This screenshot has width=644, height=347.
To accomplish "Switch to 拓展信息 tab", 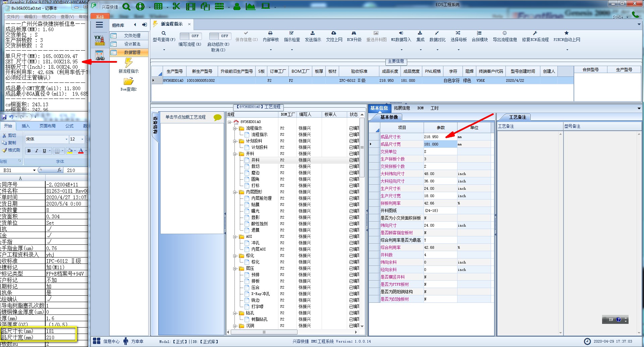I will [402, 108].
